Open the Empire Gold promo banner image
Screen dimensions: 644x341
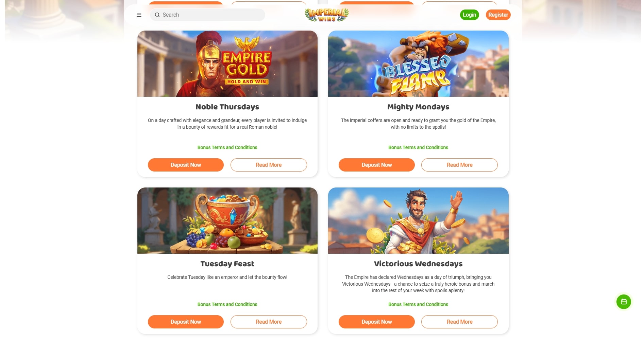tap(227, 64)
